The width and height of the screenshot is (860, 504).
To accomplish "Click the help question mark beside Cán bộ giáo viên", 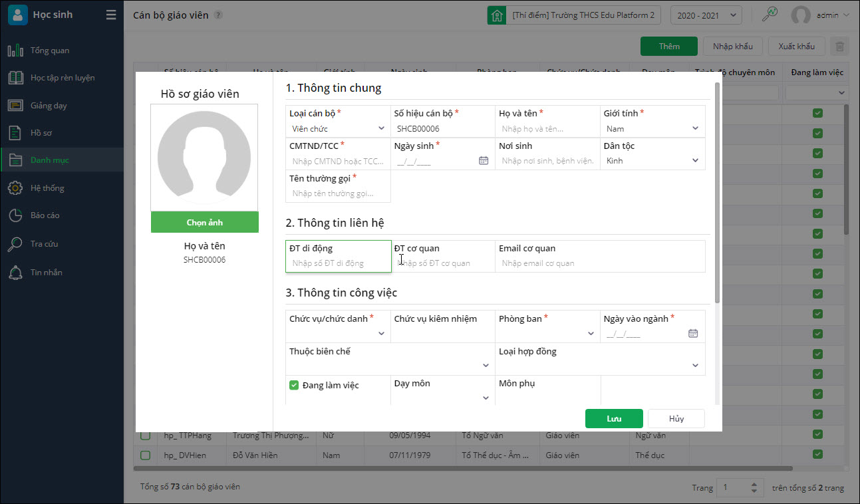I will (x=219, y=15).
